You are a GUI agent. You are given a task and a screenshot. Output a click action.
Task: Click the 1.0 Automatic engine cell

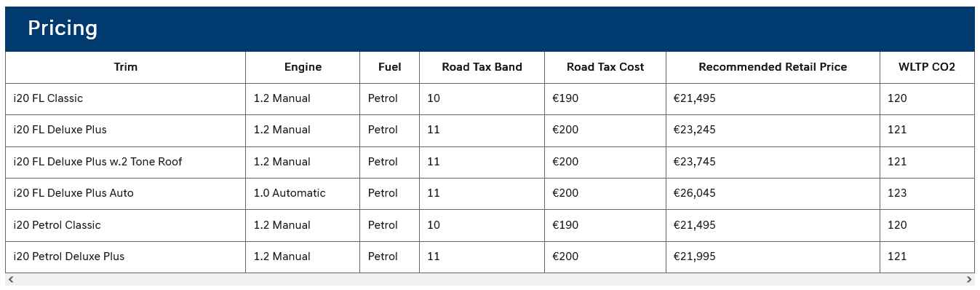click(303, 193)
